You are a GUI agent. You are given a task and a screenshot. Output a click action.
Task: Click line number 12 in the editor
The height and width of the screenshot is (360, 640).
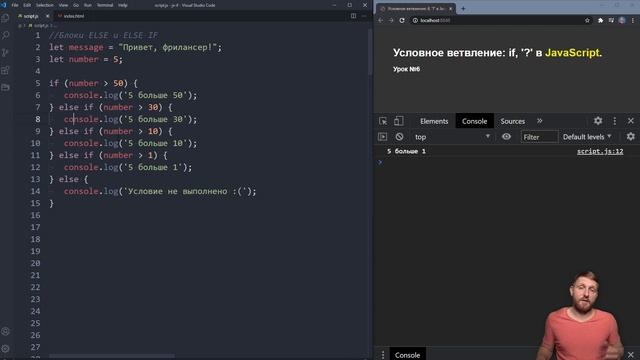36,167
